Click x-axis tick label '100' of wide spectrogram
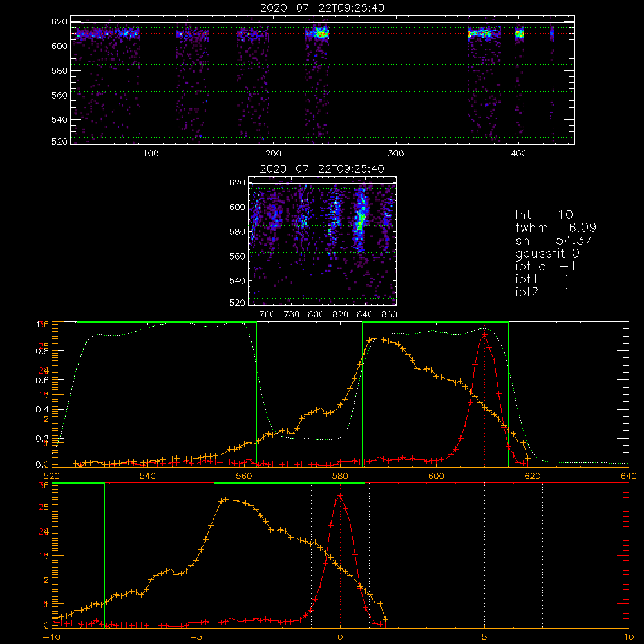Viewport: 644px width, 644px height. (151, 154)
